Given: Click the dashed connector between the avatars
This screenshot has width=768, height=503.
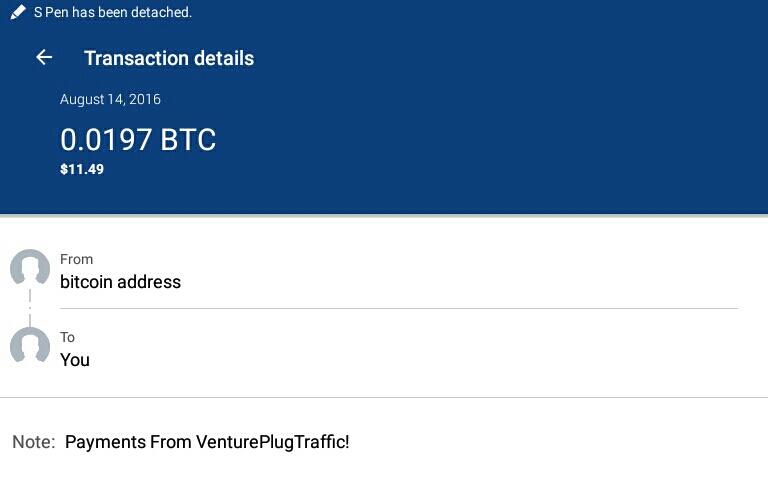Looking at the screenshot, I should pos(30,307).
